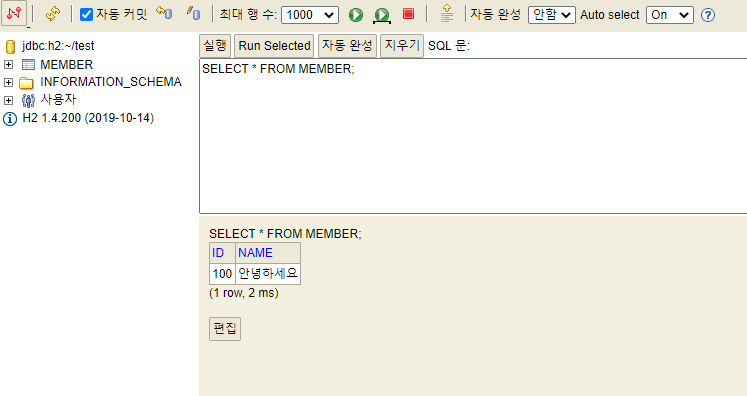Click the cell 안녕하세요
Image resolution: width=747 pixels, height=396 pixels.
[x=268, y=274]
